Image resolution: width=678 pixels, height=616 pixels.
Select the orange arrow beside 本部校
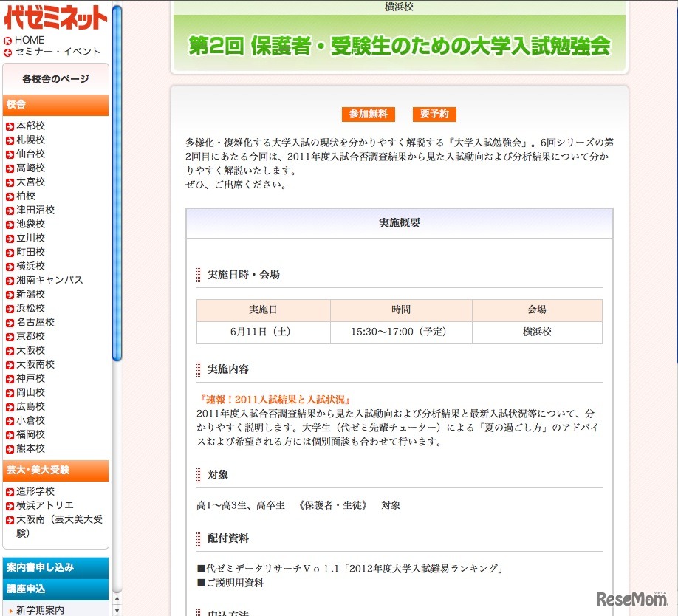click(x=8, y=126)
